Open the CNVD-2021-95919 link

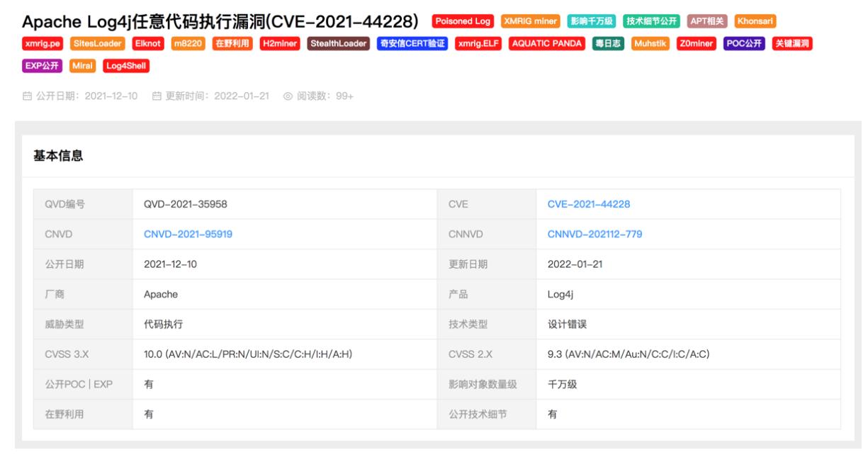(x=188, y=234)
